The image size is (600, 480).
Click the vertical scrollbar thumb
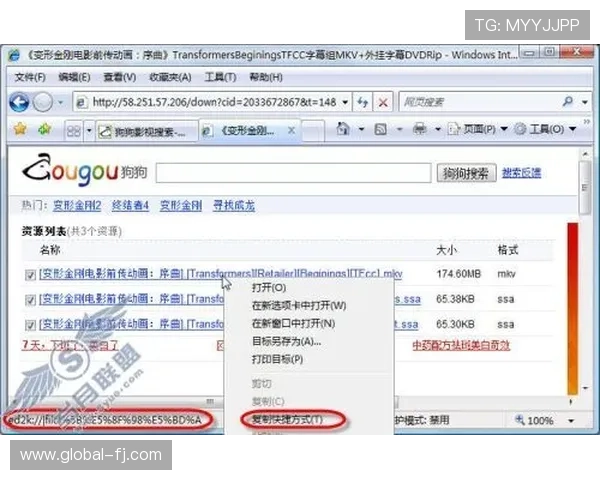[x=585, y=188]
